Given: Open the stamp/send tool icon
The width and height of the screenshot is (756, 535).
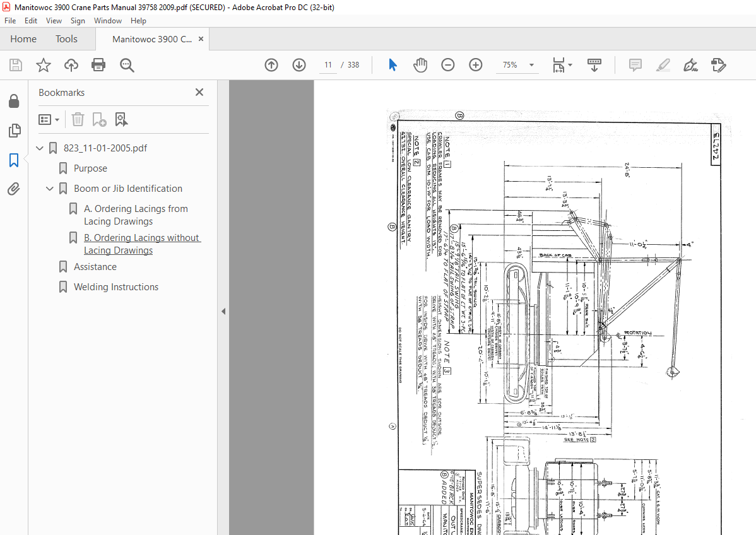Looking at the screenshot, I should [718, 65].
